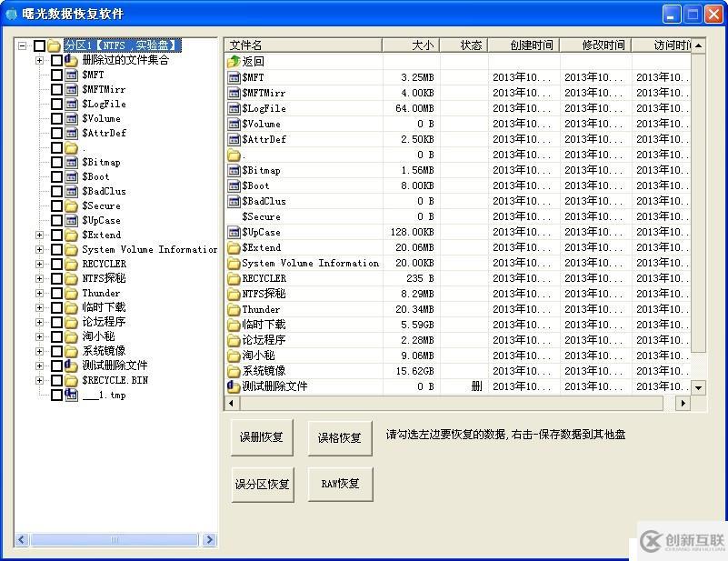
Task: Check the $AttrDef checkbox in the tree
Action: point(56,133)
